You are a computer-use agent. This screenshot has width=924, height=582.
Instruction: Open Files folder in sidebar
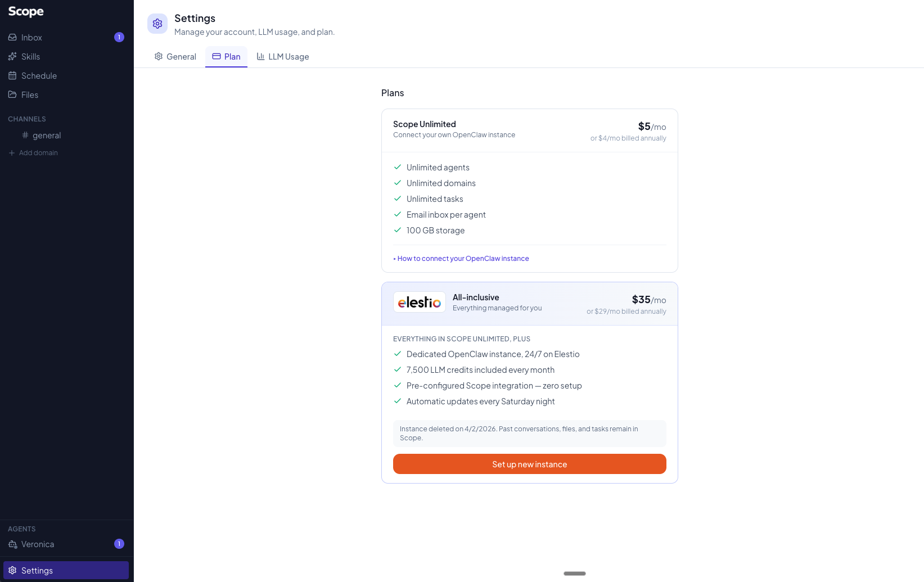pyautogui.click(x=29, y=95)
